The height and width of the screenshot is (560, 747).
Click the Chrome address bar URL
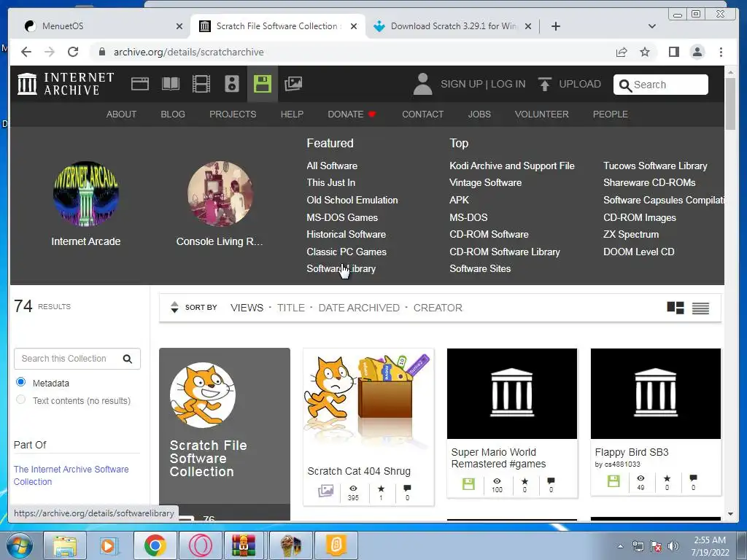pos(189,52)
